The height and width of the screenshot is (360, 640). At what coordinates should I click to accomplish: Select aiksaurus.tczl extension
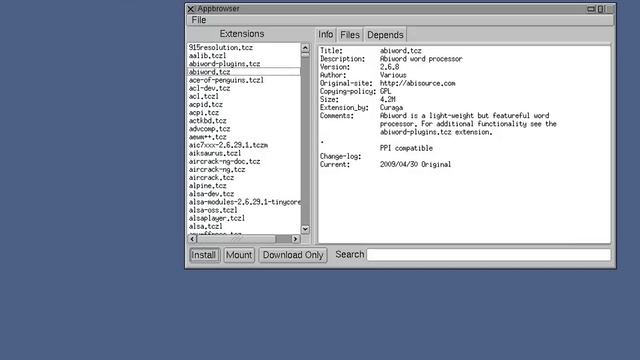(244, 153)
